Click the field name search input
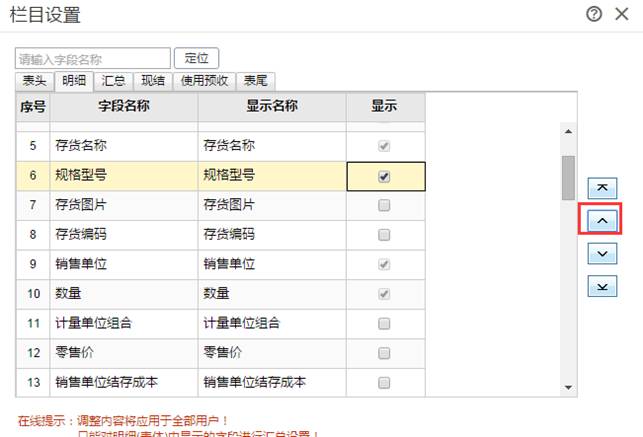Screen dimensions: 643x437 coord(93,59)
